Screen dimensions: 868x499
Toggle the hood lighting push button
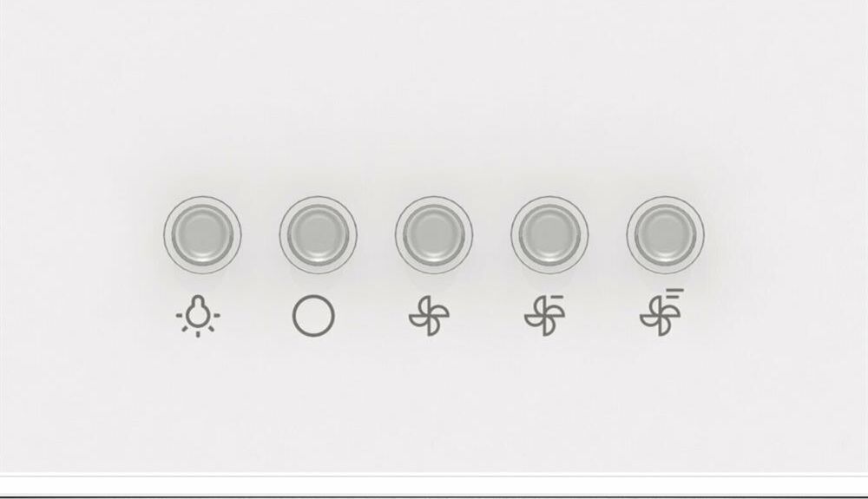(x=202, y=235)
